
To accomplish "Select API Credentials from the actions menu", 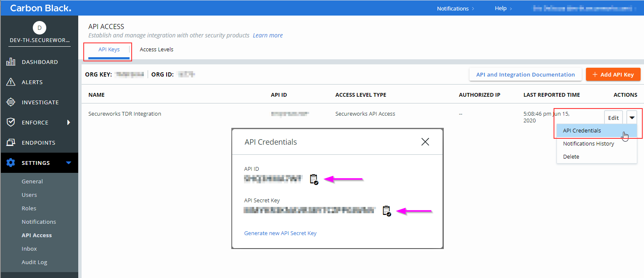I will point(596,130).
